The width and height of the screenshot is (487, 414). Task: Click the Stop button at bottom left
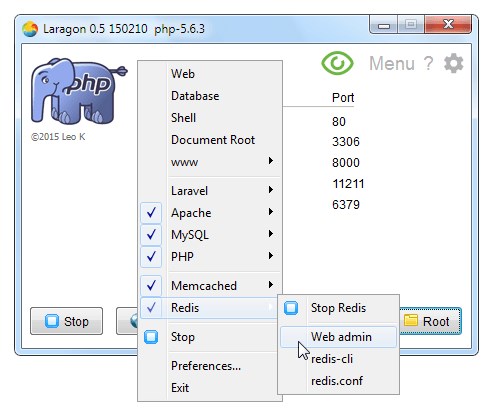pos(66,321)
